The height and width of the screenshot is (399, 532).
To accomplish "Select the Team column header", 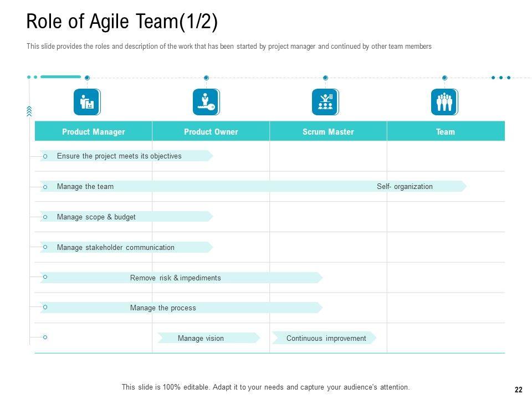I will (x=446, y=132).
